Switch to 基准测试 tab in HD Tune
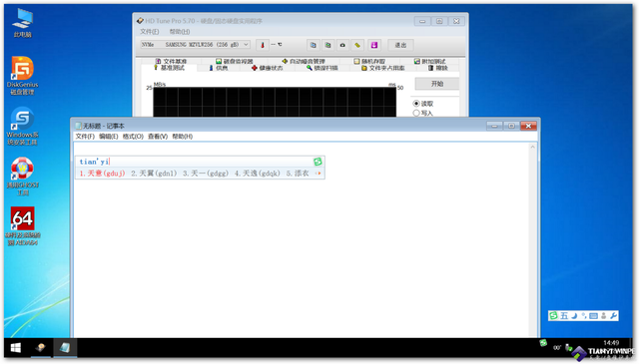Viewport: 639px width, 364px height. [169, 68]
